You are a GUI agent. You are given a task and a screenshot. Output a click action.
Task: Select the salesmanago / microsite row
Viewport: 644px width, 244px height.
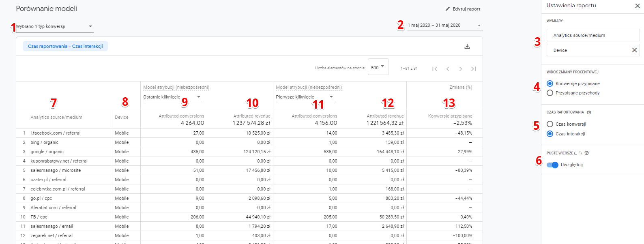point(249,170)
